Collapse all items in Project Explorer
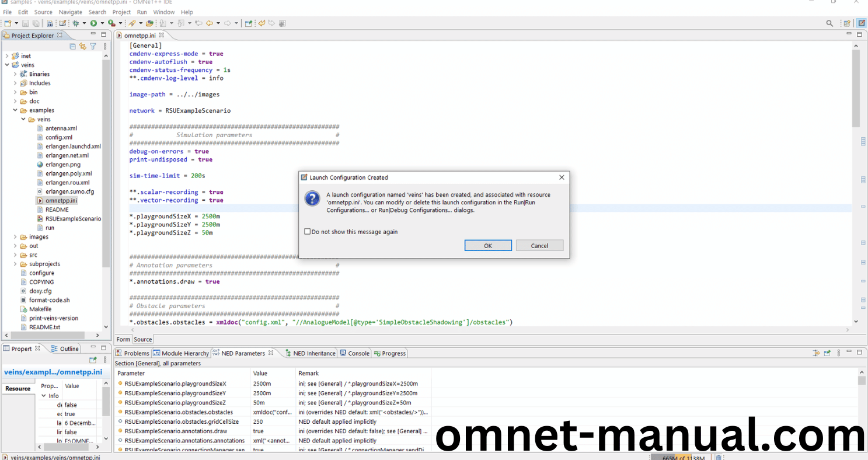Screen dimensions: 868x460 tap(72, 46)
